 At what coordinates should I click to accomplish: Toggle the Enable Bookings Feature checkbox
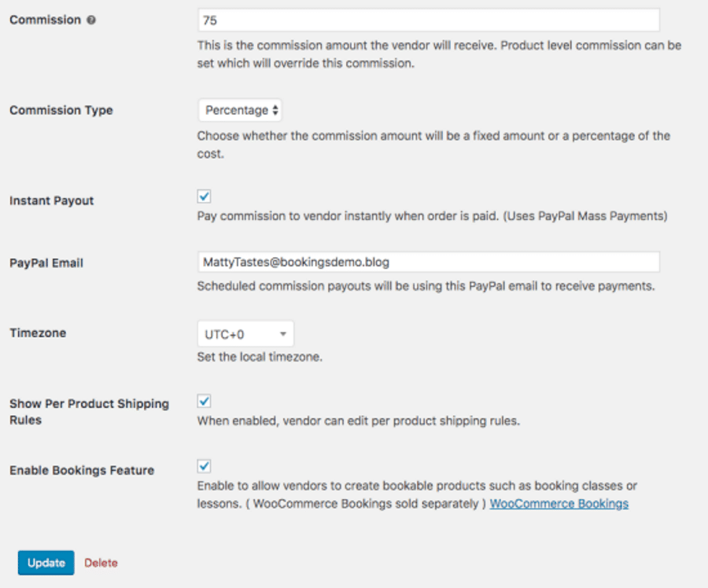coord(205,466)
